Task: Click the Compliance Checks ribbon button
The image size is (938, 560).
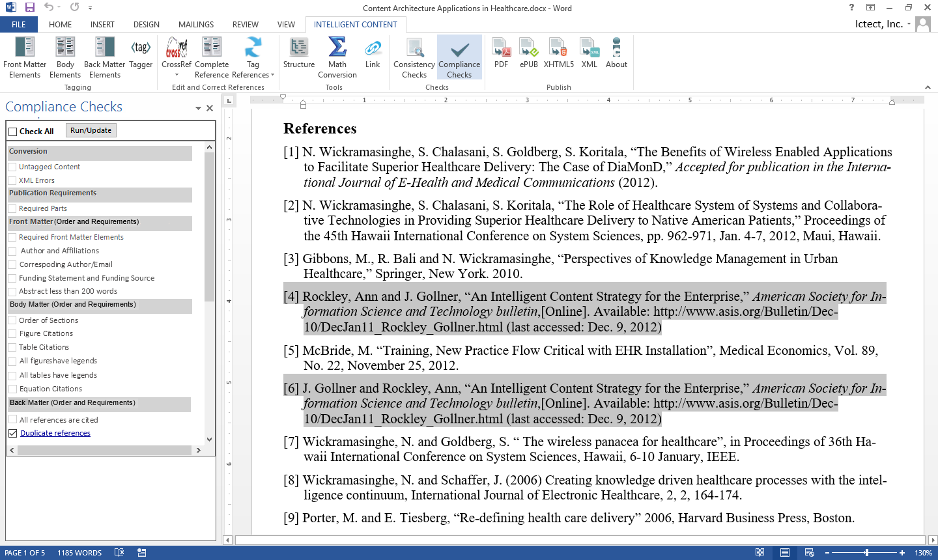Action: pos(459,57)
